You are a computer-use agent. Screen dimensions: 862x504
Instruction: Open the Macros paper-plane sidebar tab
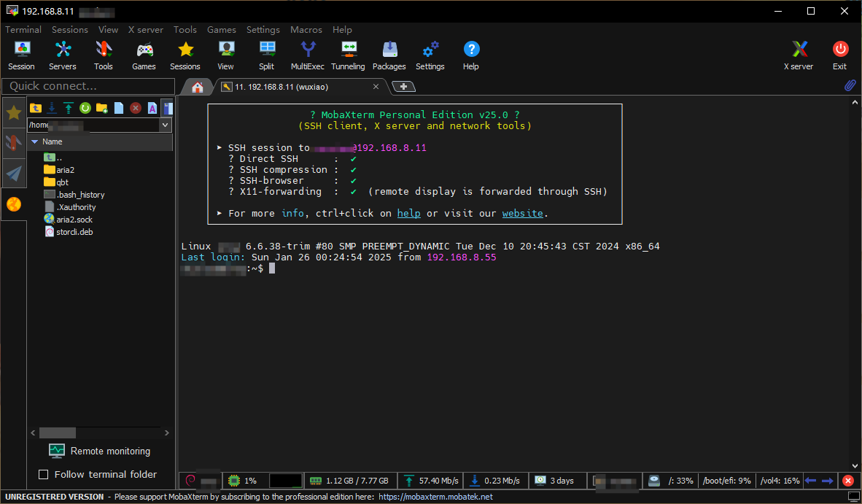(14, 174)
